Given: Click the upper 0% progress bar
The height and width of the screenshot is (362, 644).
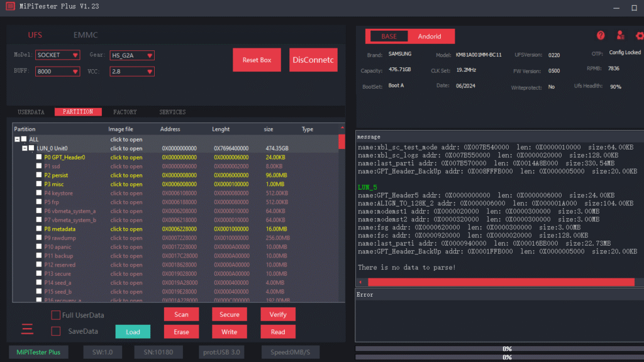Looking at the screenshot, I should pos(499,348).
